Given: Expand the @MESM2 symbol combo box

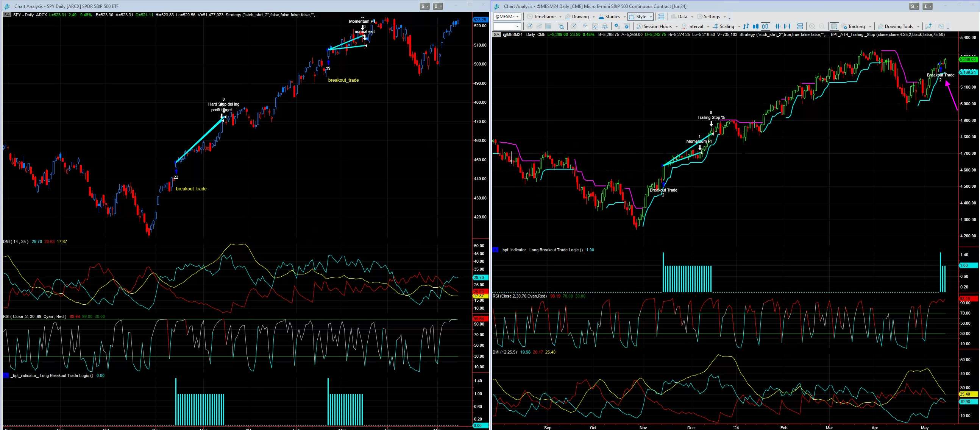Looking at the screenshot, I should (x=517, y=17).
